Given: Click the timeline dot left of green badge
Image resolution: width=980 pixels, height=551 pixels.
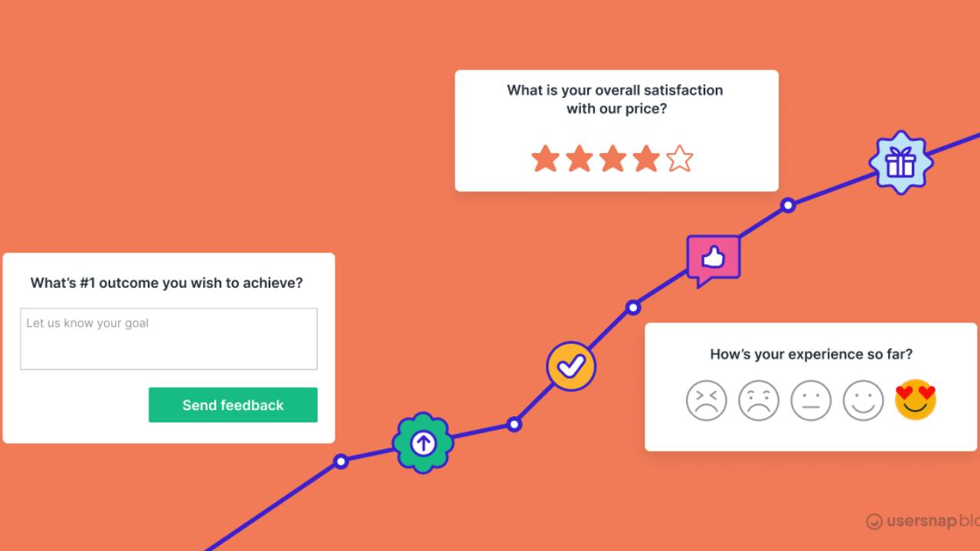Looking at the screenshot, I should (x=341, y=461).
